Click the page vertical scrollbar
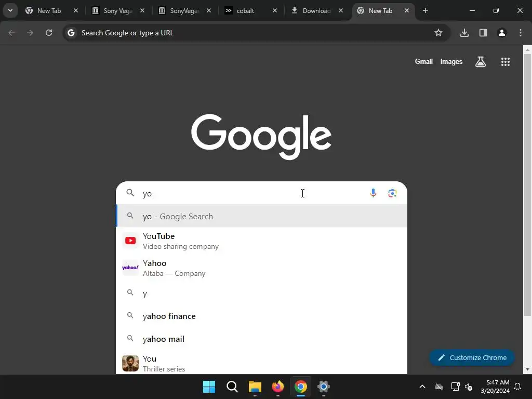532x399 pixels. pos(527,185)
